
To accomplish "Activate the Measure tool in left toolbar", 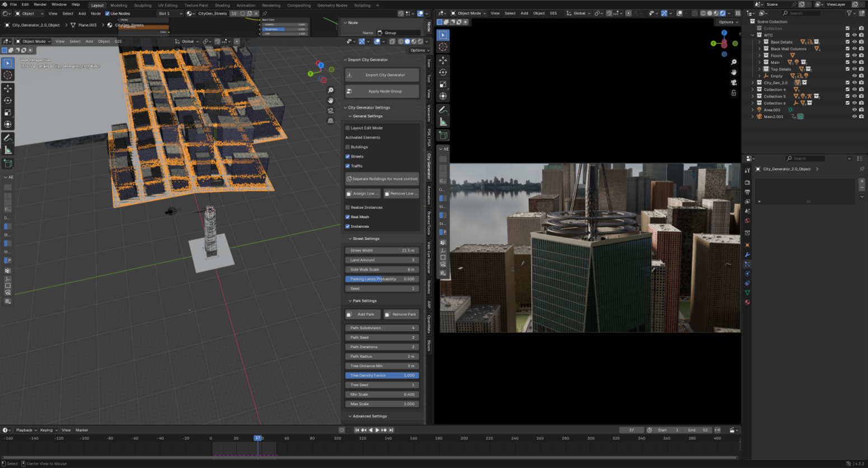I will [8, 150].
